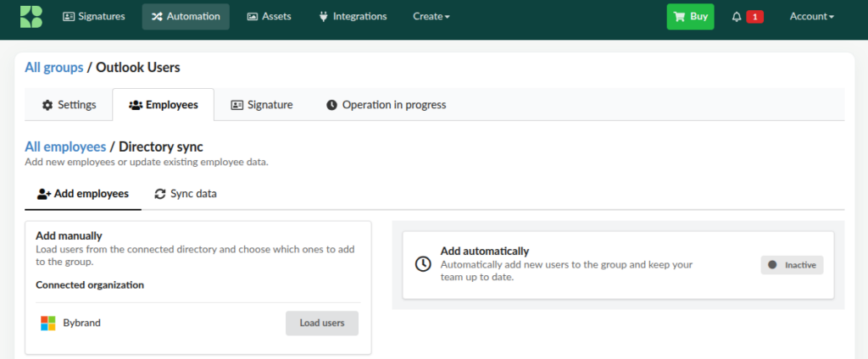Image resolution: width=868 pixels, height=359 pixels.
Task: Click the clock icon in Add automatically
Action: (x=423, y=264)
